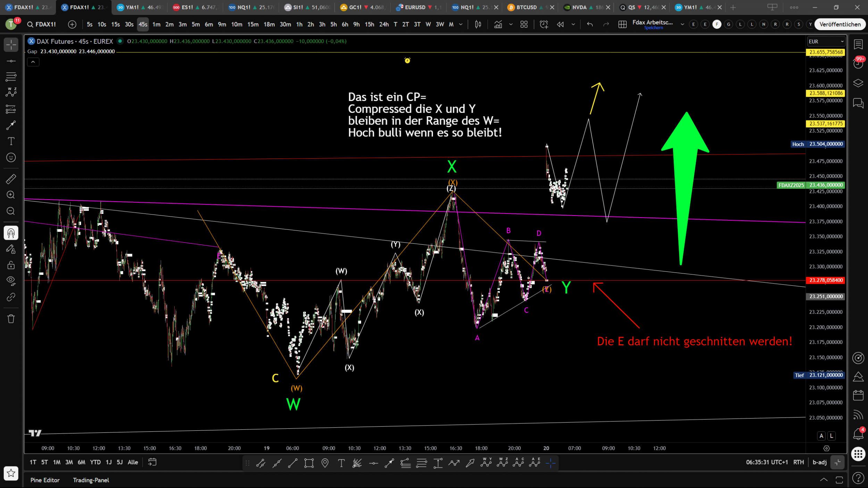Screen dimensions: 868x488
Task: Select the emoji icons tool
Action: tap(11, 158)
